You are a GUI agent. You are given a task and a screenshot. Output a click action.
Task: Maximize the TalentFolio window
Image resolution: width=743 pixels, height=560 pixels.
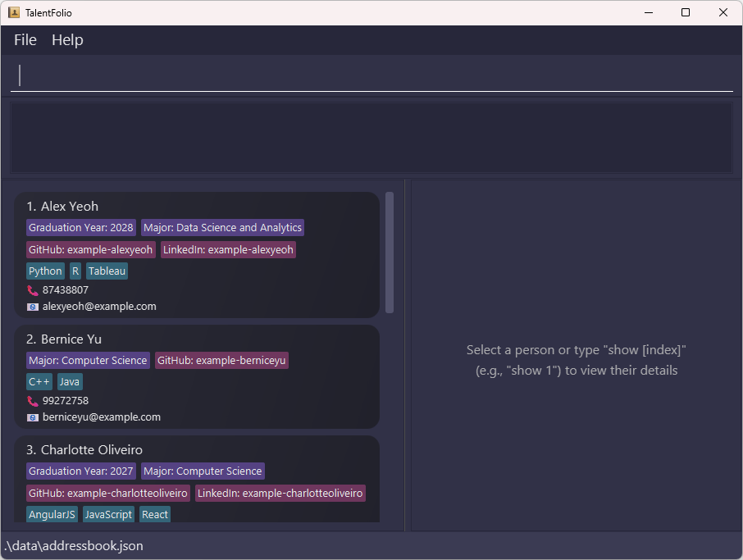click(686, 12)
